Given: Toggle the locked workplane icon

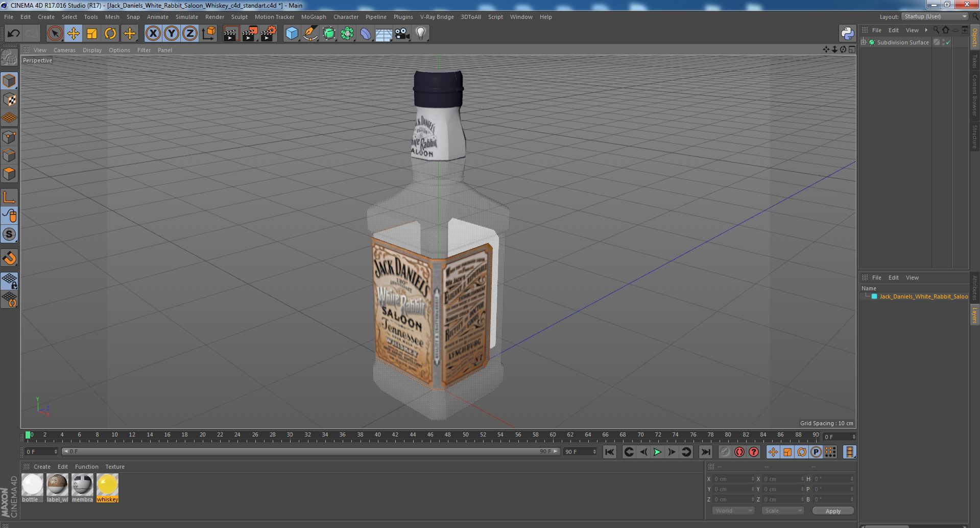Looking at the screenshot, I should point(9,281).
